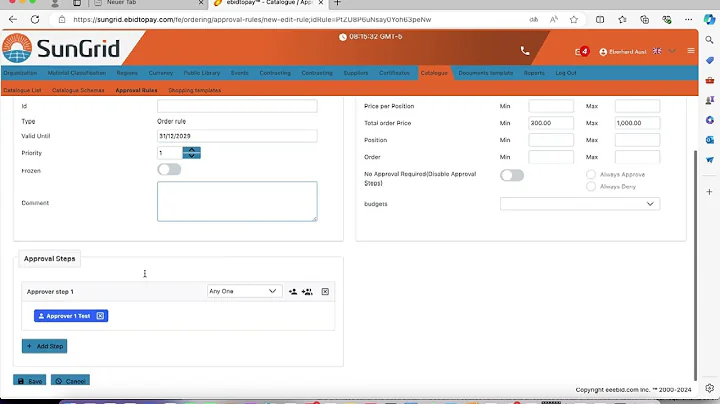This screenshot has height=404, width=720.
Task: Click the browser back arrow
Action: [13, 19]
